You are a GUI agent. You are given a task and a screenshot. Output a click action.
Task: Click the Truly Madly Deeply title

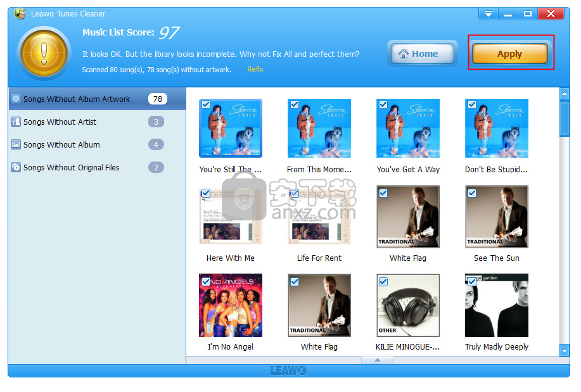[497, 347]
